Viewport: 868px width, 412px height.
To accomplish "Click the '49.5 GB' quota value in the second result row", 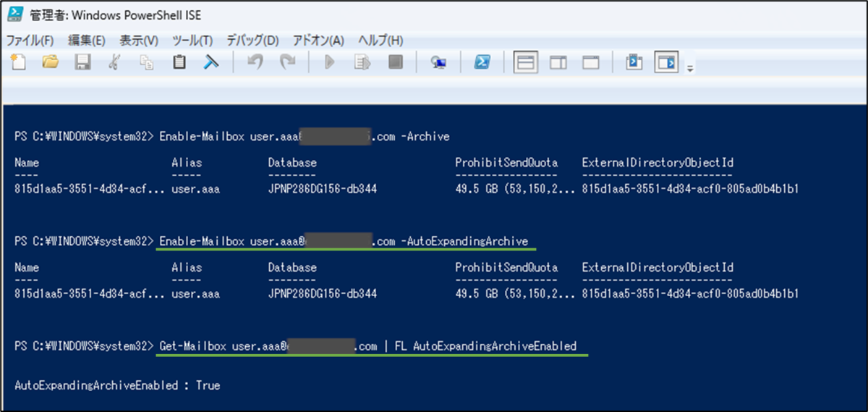I will point(476,294).
